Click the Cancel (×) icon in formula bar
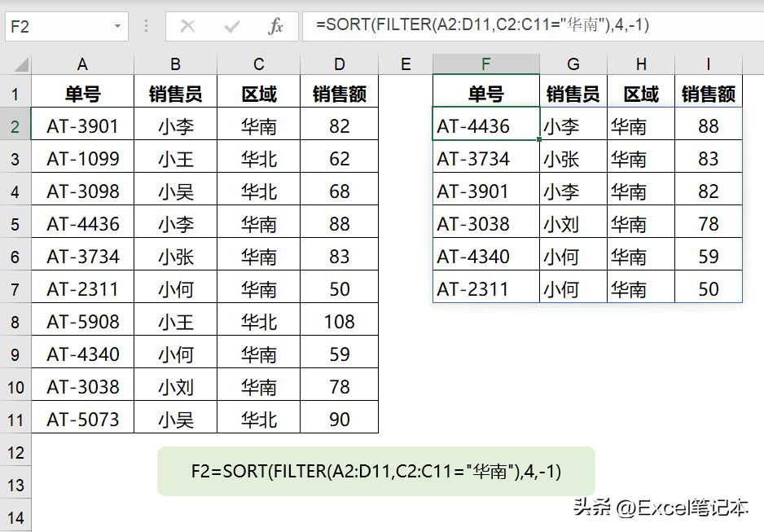The width and height of the screenshot is (764, 532). pos(187,25)
